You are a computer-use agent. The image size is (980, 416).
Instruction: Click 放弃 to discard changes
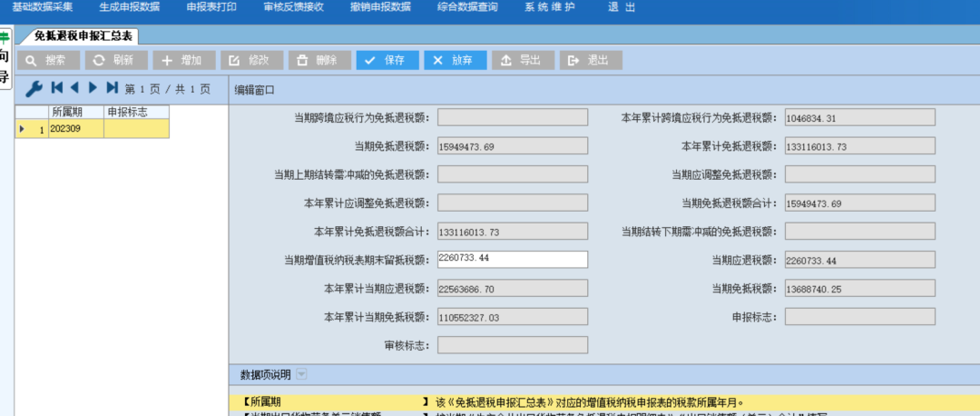455,60
